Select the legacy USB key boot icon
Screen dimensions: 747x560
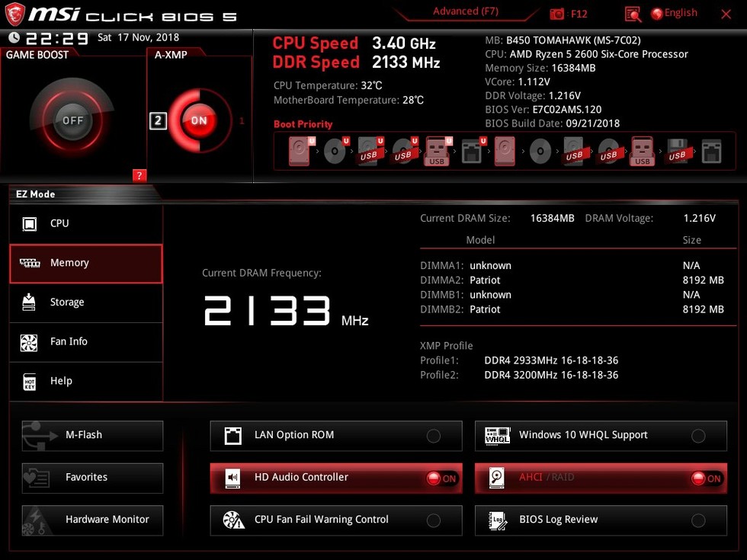pyautogui.click(x=643, y=151)
